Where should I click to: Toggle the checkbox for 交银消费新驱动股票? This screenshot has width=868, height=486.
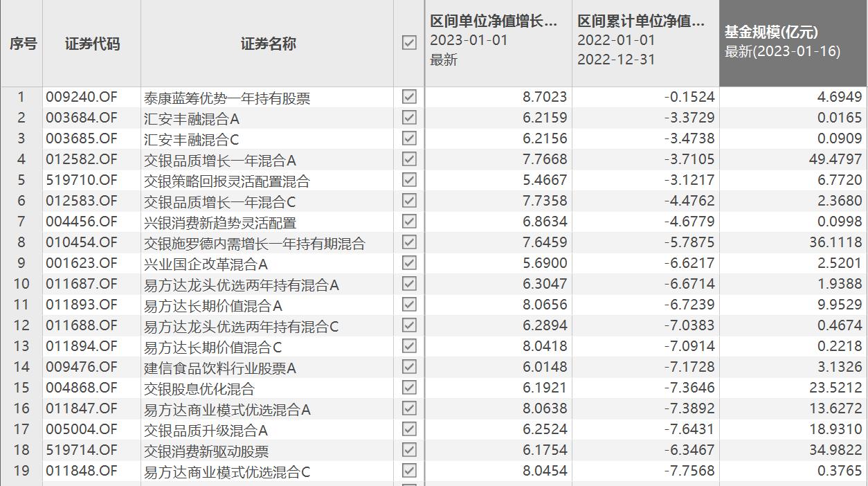tap(409, 450)
